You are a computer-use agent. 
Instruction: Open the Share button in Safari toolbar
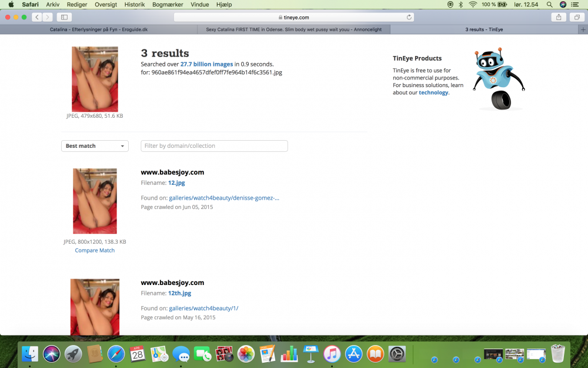coord(559,17)
